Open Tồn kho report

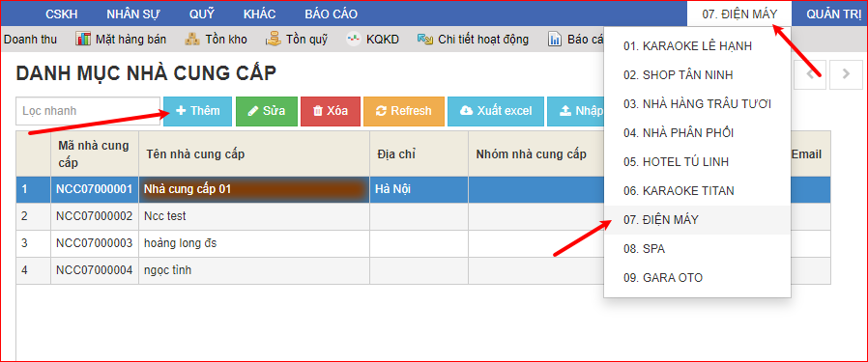(x=226, y=40)
